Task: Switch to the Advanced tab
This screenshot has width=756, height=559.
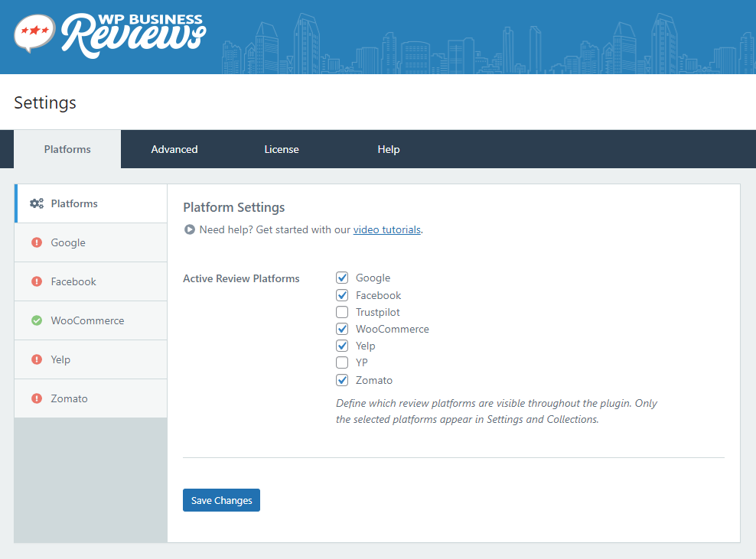Action: tap(174, 148)
